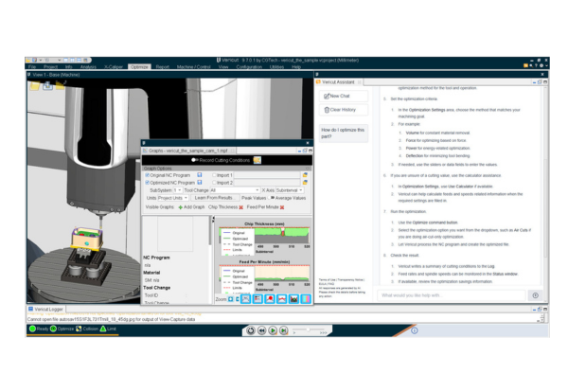Open the Configuration menu
568x392 pixels.
point(249,67)
